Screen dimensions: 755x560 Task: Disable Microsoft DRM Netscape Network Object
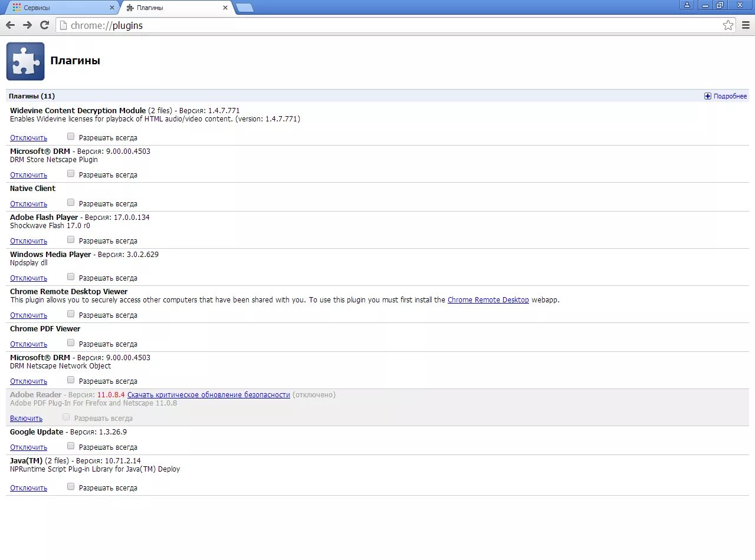coord(28,381)
